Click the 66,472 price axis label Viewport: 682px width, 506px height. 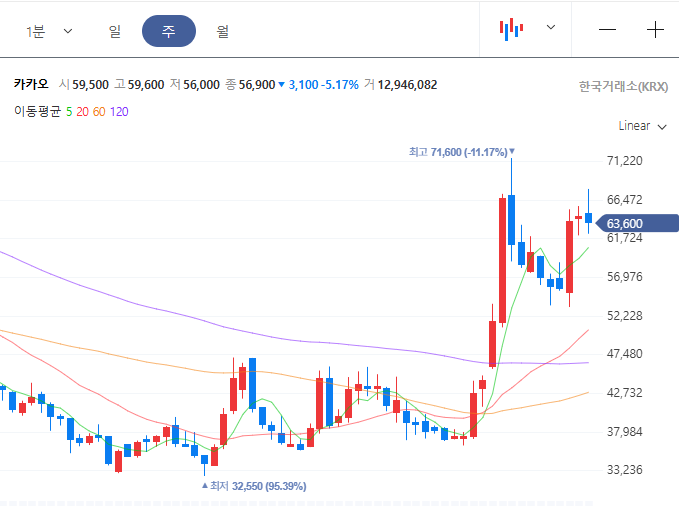625,200
